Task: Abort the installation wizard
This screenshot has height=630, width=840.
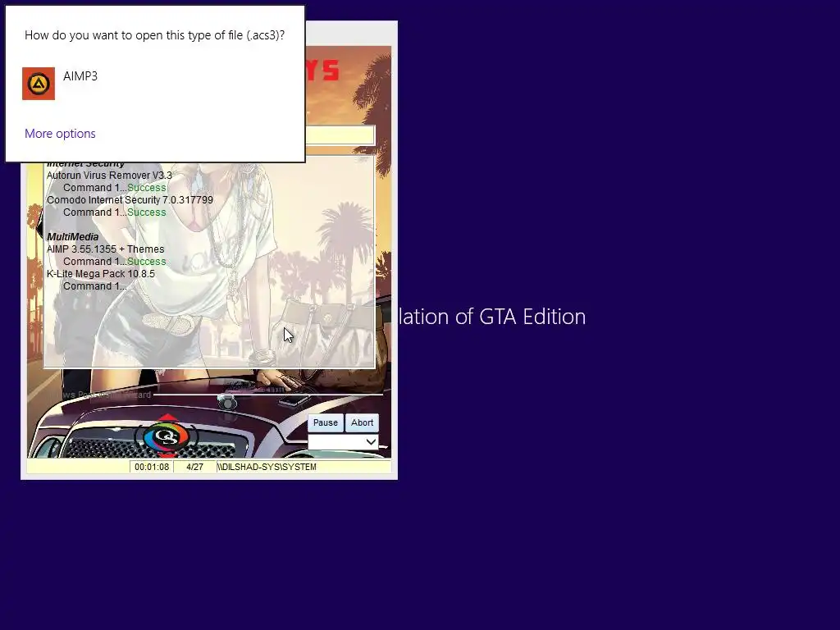Action: (362, 422)
